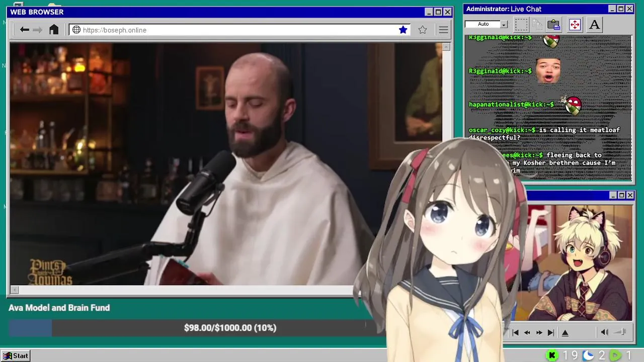Click the eject button in media player
644x362 pixels.
[565, 332]
